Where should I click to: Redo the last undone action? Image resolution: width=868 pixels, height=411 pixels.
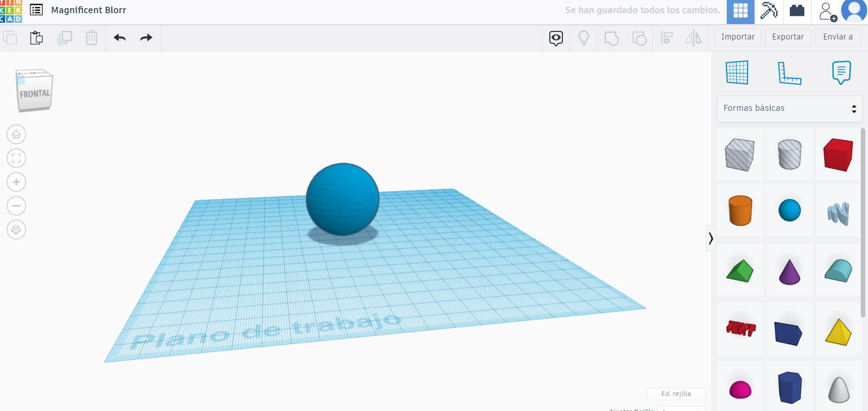[x=146, y=38]
